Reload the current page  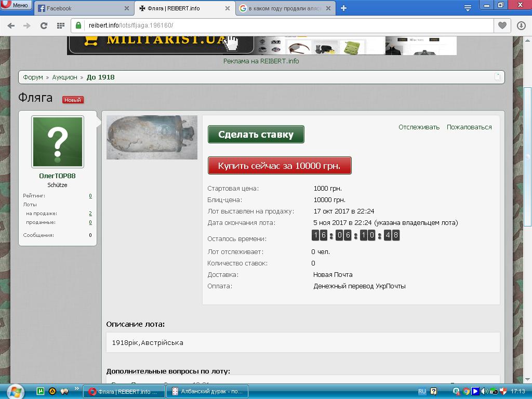(x=44, y=25)
